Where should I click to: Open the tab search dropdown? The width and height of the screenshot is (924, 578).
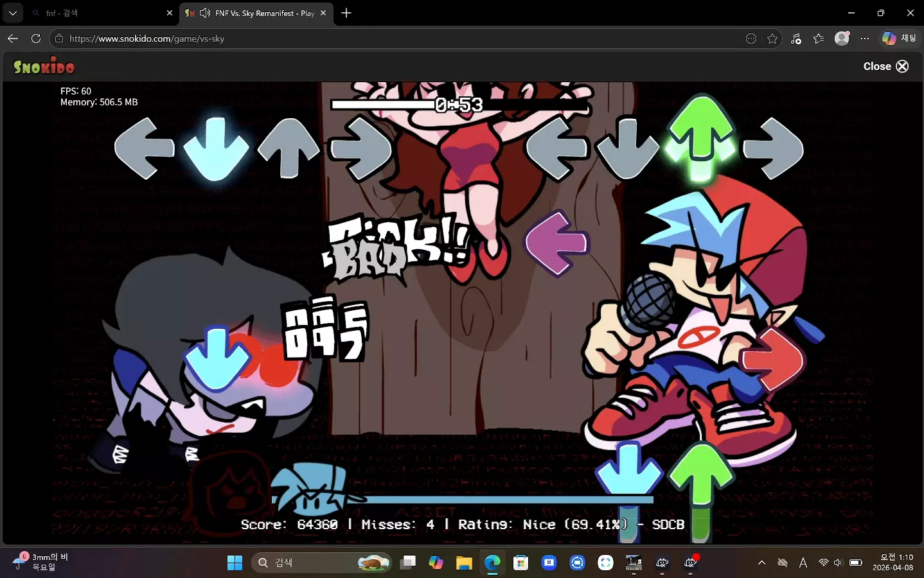(x=13, y=13)
